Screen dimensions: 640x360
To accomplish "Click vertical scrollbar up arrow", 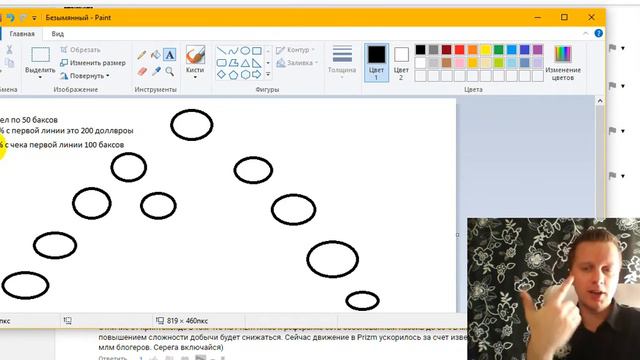I will (x=600, y=101).
